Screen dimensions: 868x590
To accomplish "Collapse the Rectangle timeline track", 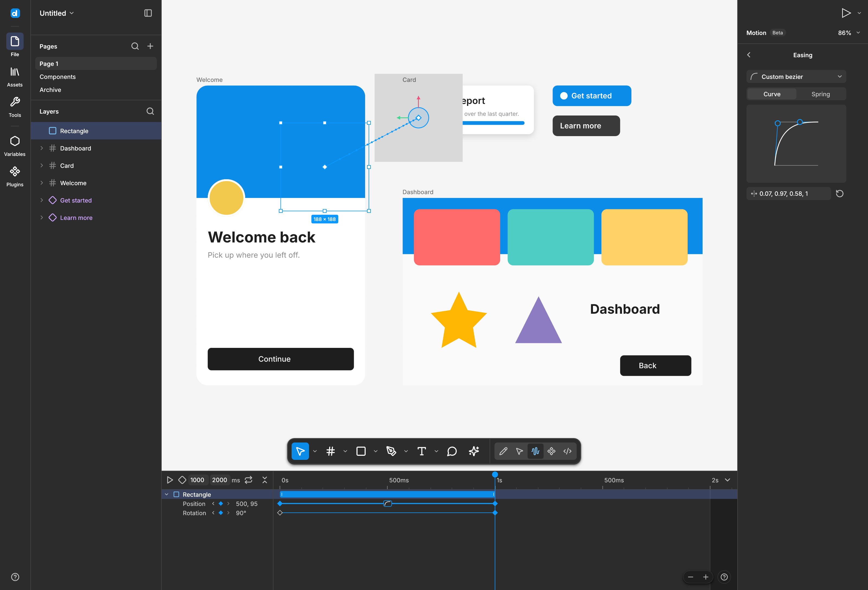I will point(167,494).
